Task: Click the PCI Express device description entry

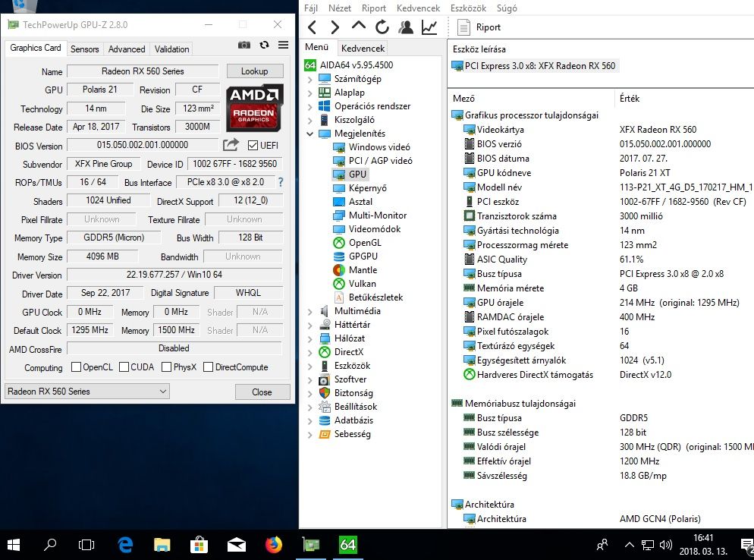Action: [534, 66]
